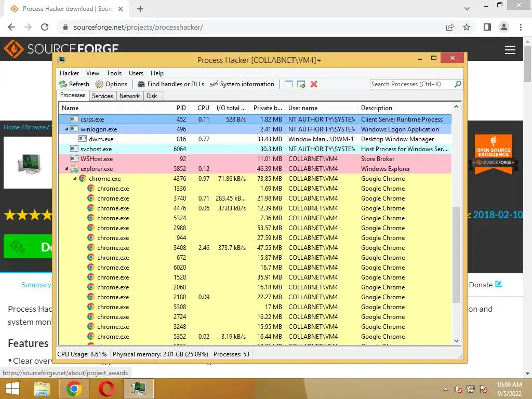This screenshot has width=532, height=399.
Task: Click the process list vertical scrollbar thumb
Action: point(456,255)
